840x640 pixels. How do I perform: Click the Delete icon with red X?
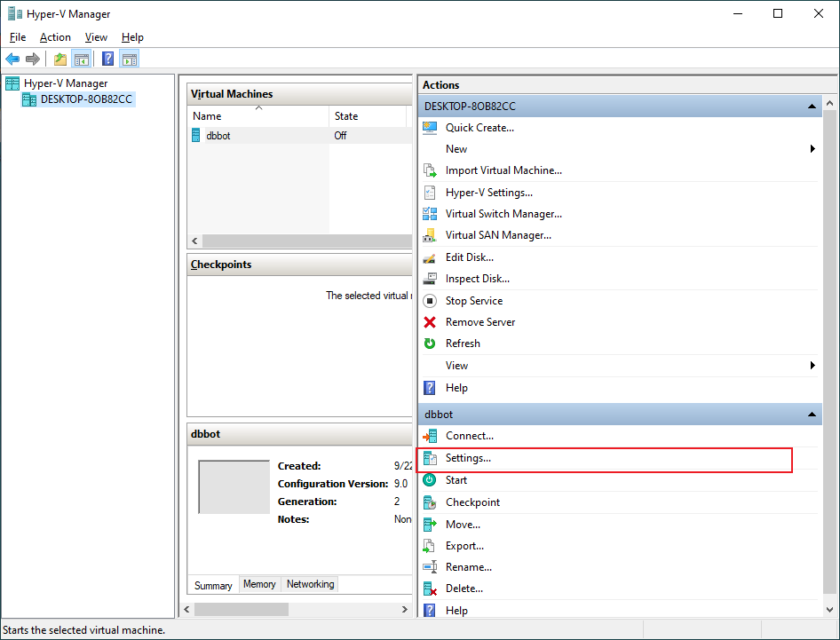click(x=430, y=589)
